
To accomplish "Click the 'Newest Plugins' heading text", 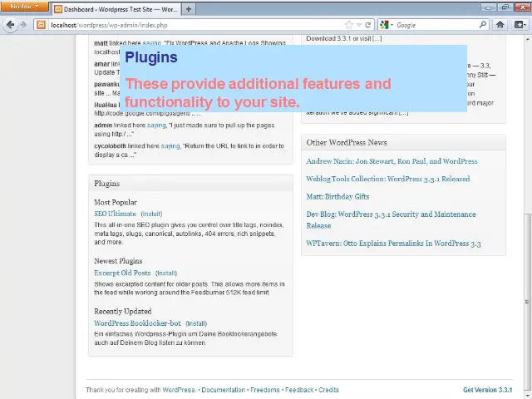I will 118,261.
